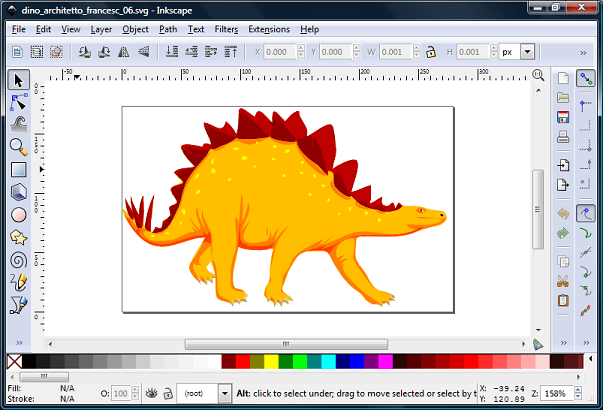This screenshot has height=410, width=603.
Task: Open the Layer menu
Action: tap(101, 29)
